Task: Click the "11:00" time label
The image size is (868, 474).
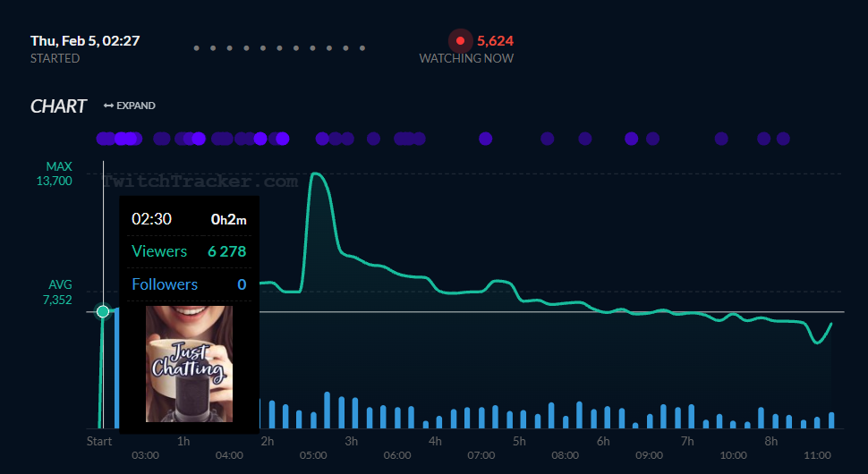Action: (818, 456)
